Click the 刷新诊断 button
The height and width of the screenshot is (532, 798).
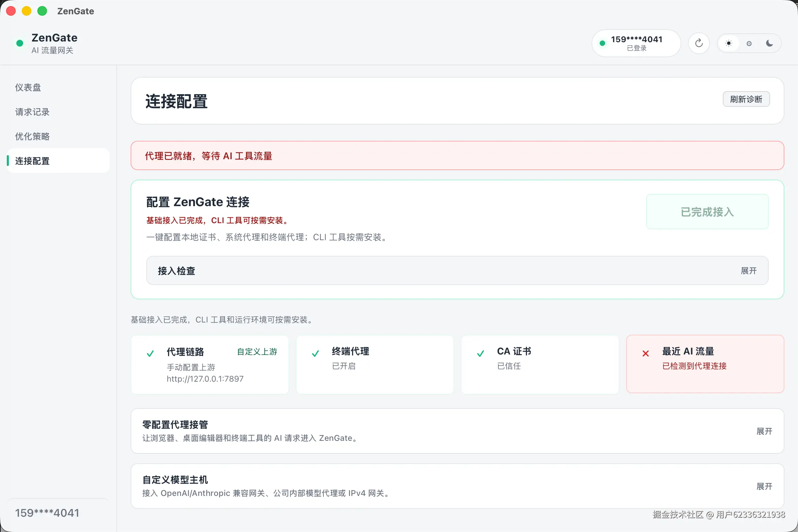click(x=746, y=99)
